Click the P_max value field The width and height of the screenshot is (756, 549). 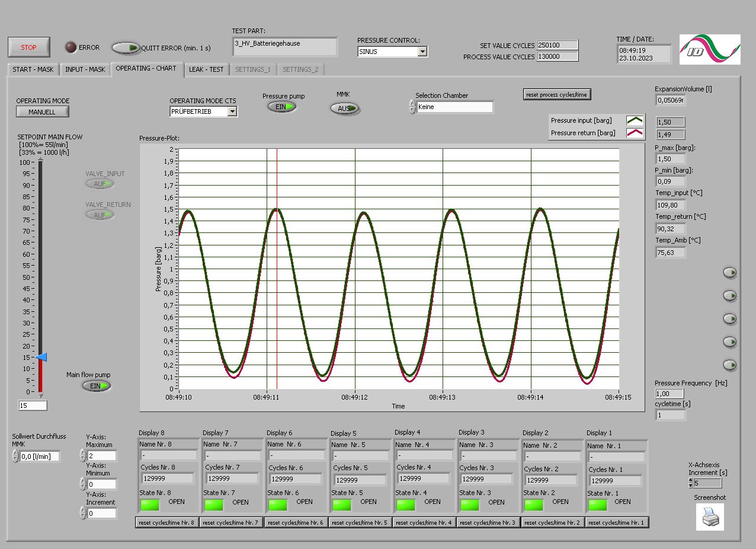pos(670,159)
